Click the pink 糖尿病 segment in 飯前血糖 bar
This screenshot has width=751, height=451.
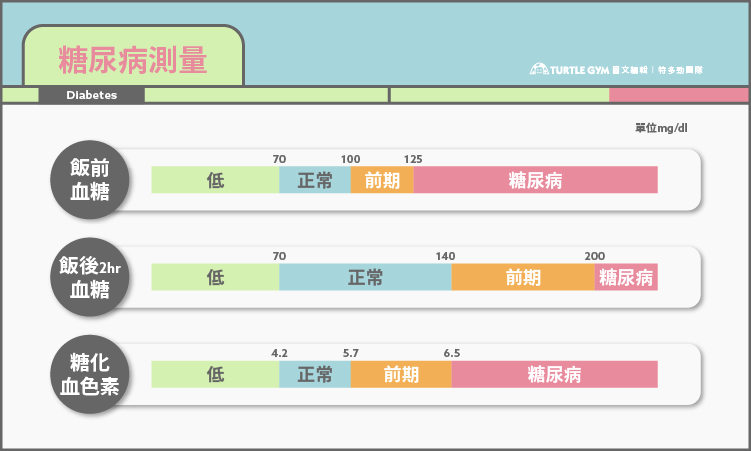pos(535,180)
